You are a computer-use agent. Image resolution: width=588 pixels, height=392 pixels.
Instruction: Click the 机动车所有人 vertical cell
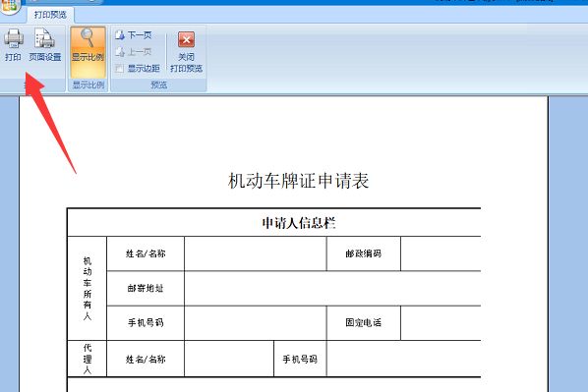87,288
